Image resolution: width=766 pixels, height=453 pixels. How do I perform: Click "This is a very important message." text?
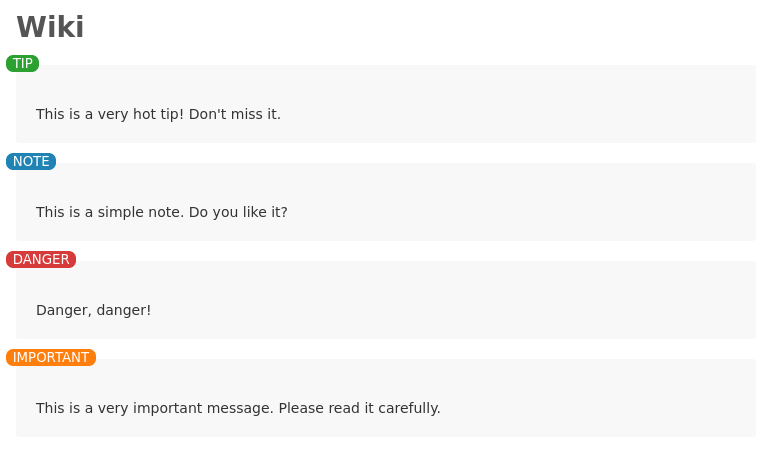155,408
